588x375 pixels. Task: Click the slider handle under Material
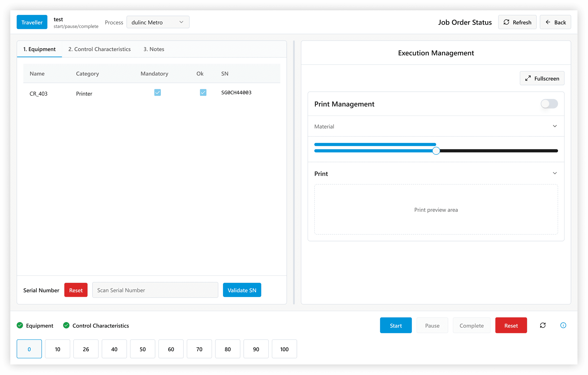tap(436, 151)
